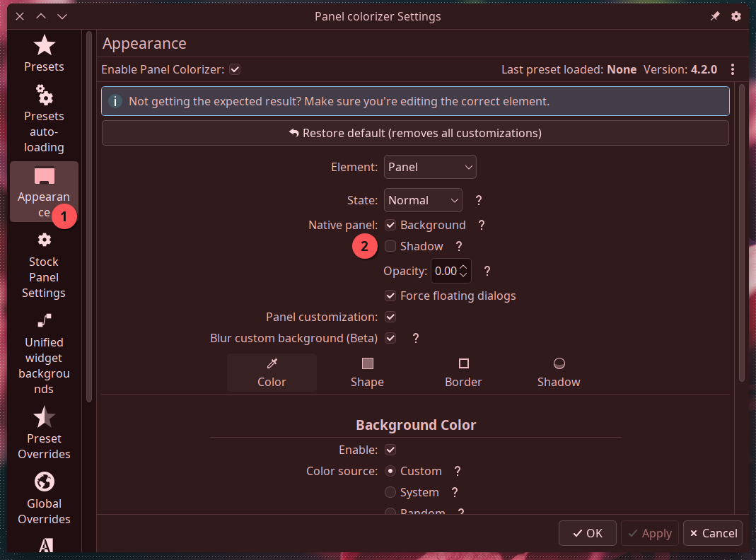Select the Presets star icon in sidebar
The width and height of the screenshot is (756, 560).
pyautogui.click(x=44, y=44)
